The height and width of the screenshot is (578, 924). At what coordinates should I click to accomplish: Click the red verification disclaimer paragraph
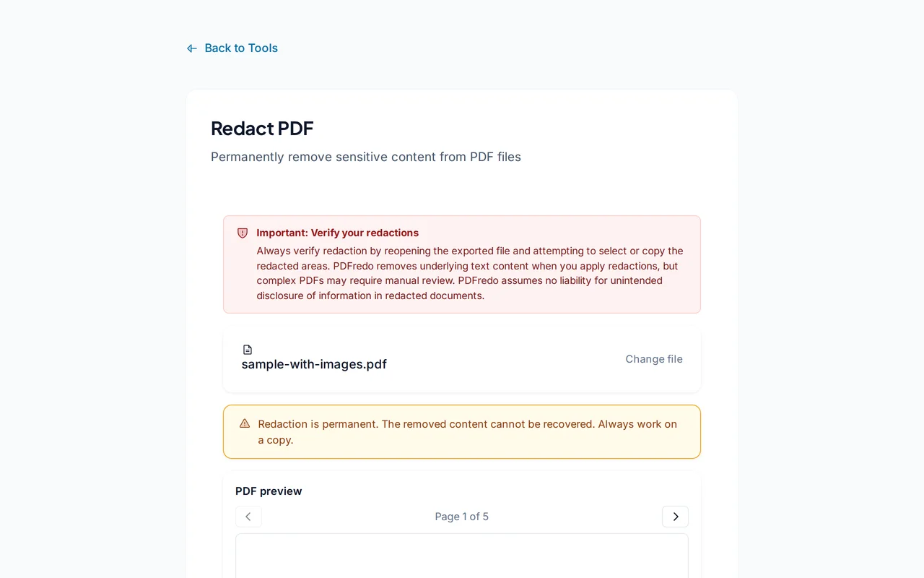469,273
